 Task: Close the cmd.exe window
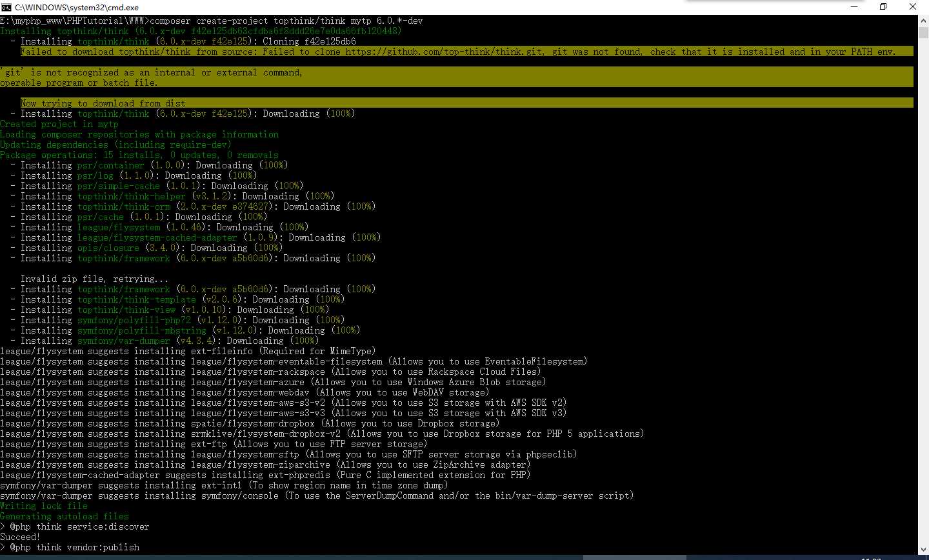pos(914,6)
